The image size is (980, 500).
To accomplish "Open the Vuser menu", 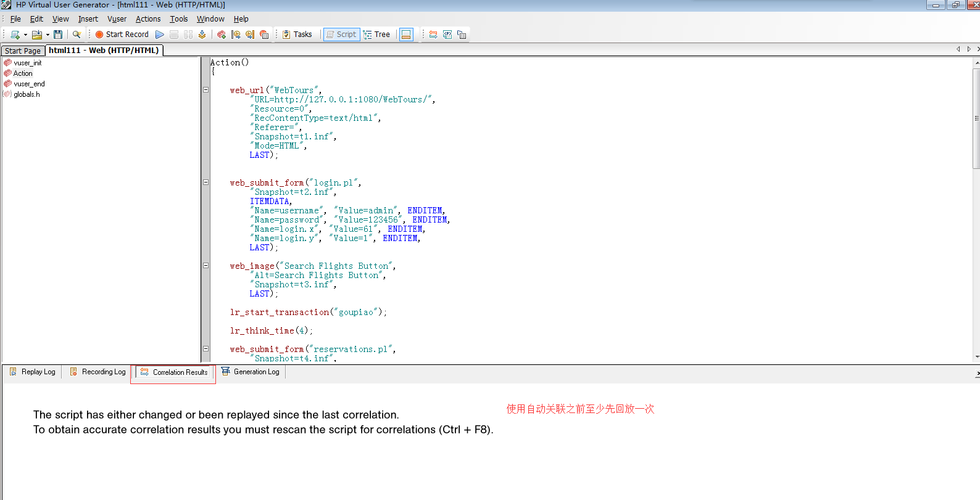I will [x=117, y=19].
